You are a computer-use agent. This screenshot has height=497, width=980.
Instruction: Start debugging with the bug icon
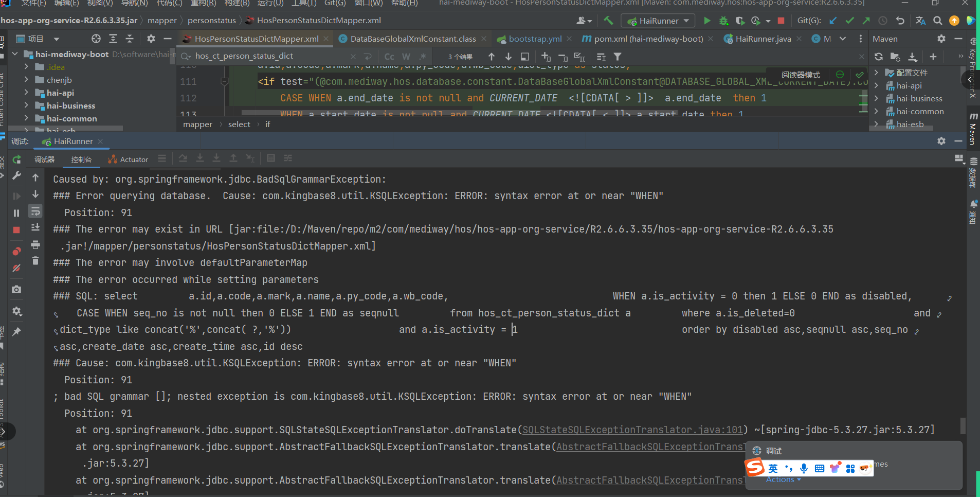coord(723,21)
